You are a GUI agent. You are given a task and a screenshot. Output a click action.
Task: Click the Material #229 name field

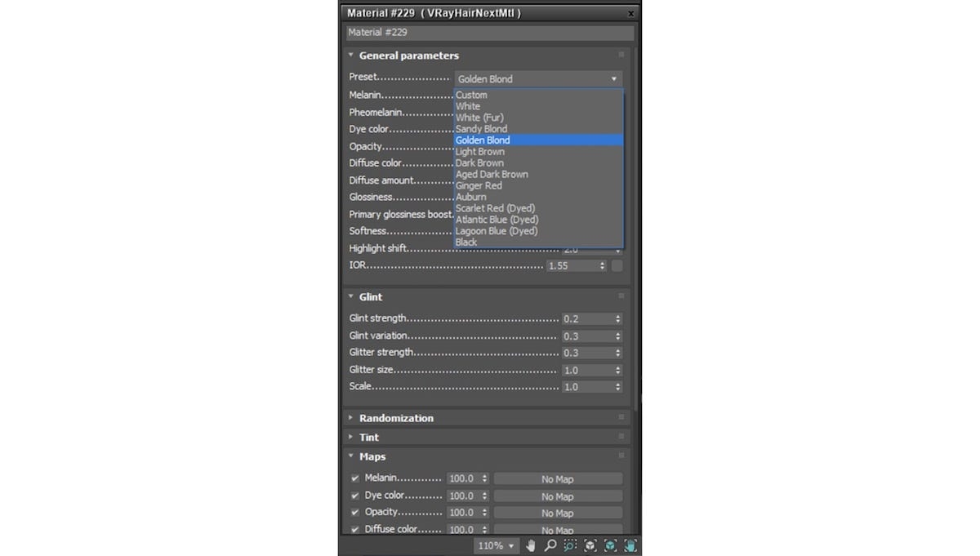tap(488, 32)
